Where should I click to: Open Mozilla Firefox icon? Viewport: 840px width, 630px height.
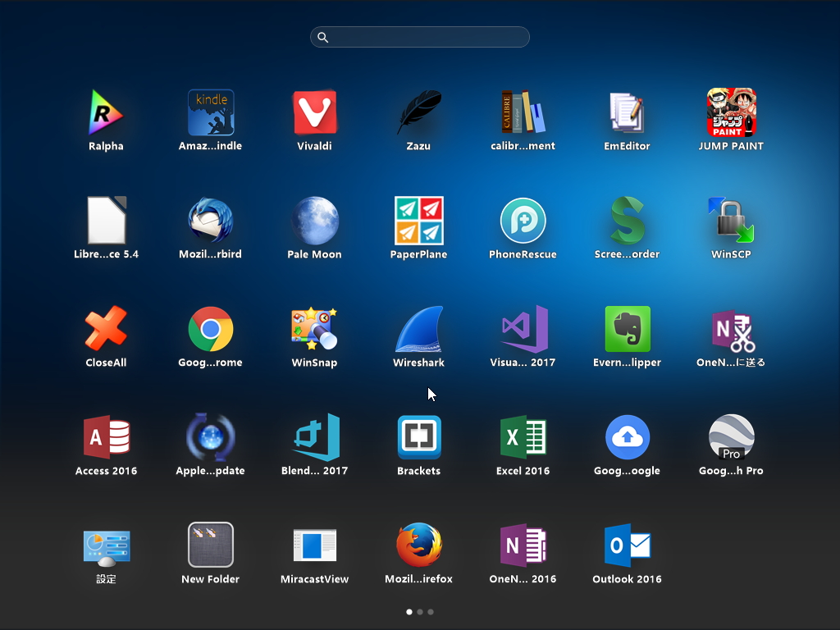pos(419,545)
